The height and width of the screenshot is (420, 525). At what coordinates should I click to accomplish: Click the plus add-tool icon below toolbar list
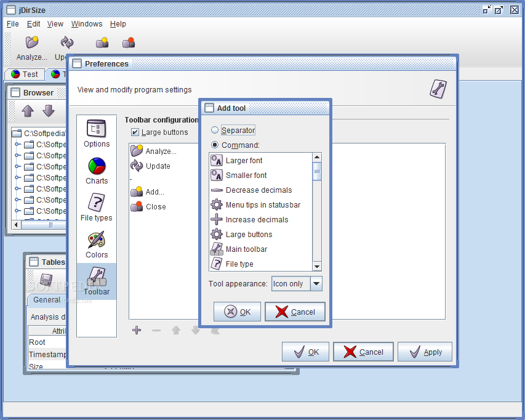[x=137, y=330]
